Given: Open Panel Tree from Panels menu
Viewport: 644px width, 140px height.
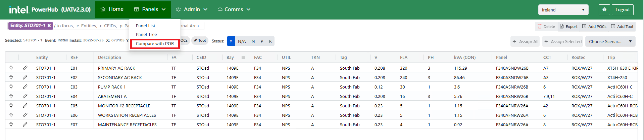Looking at the screenshot, I should [146, 34].
